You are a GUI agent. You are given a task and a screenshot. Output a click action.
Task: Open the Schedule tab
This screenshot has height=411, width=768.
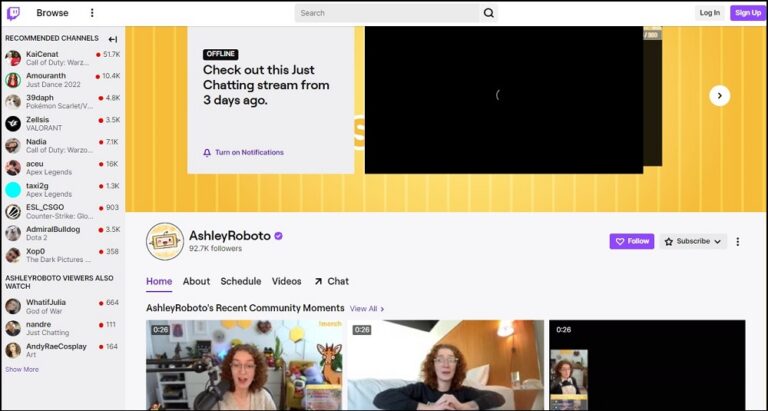tap(240, 281)
